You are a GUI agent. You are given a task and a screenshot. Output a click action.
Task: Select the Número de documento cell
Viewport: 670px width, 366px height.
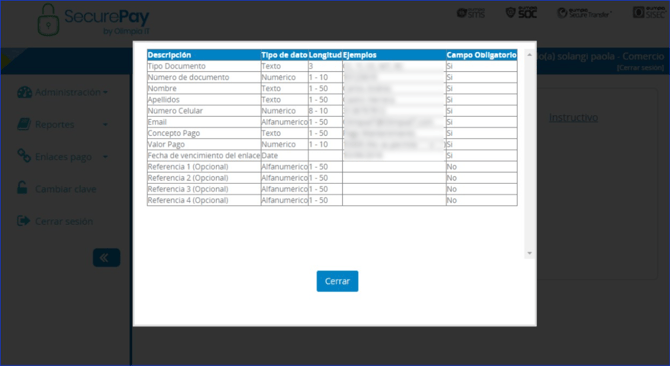(x=204, y=77)
